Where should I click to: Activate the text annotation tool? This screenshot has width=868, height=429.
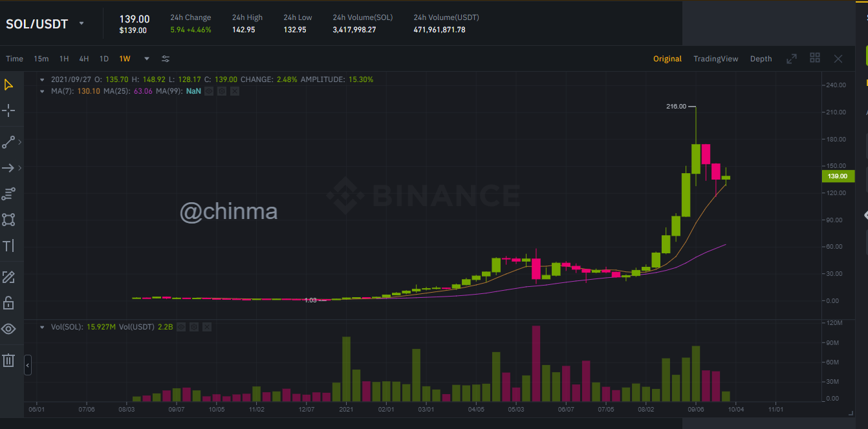click(8, 246)
